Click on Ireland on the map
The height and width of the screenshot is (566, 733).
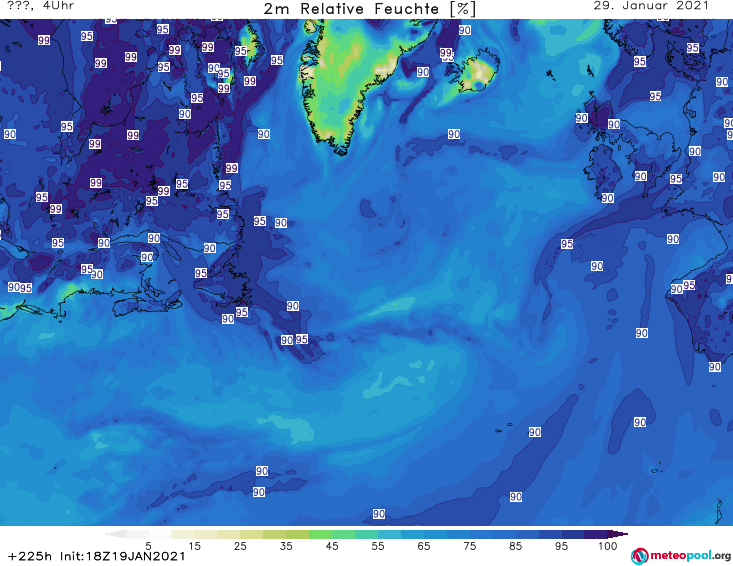(x=603, y=172)
